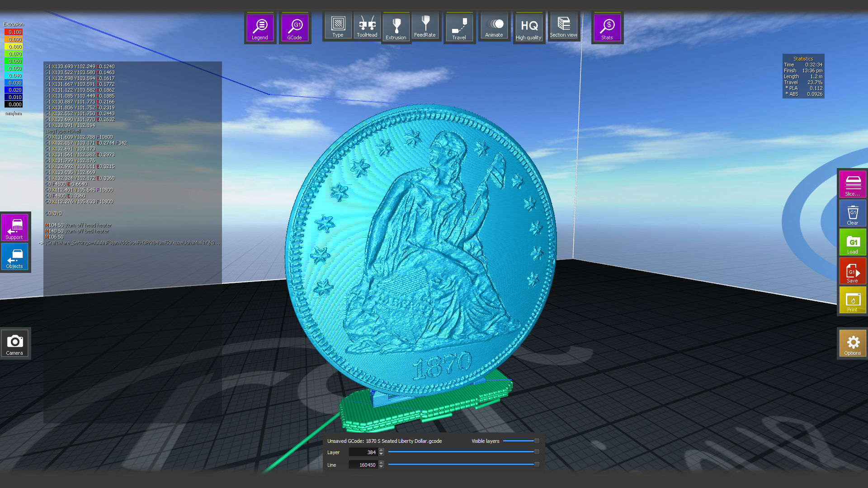Decrease the Line number stepper
This screenshot has height=488, width=868.
point(381,467)
